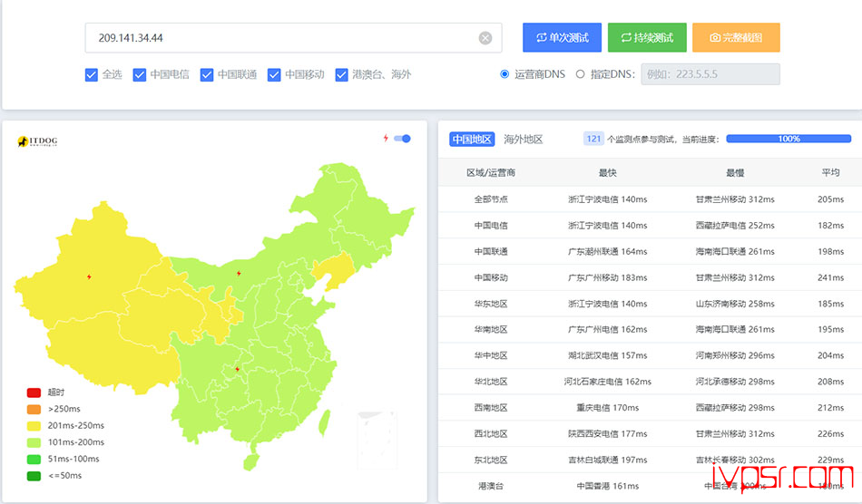Click the 205ms average value
The height and width of the screenshot is (504, 862).
(x=830, y=199)
